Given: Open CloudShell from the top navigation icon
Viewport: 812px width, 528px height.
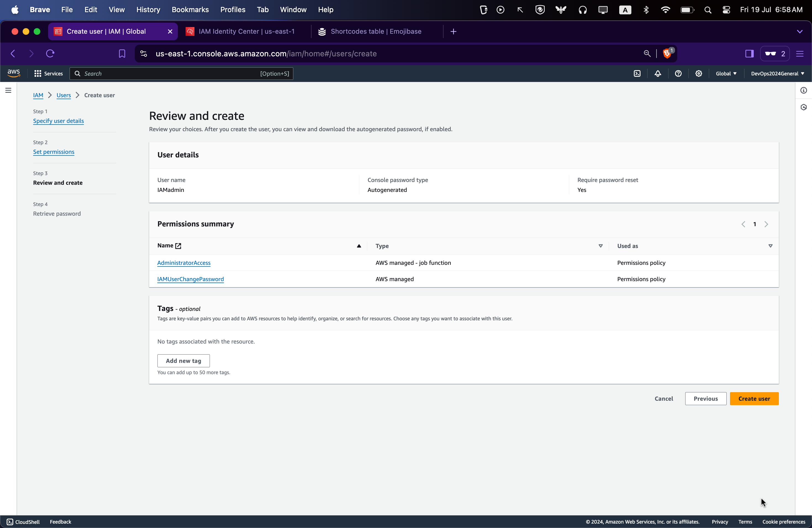Looking at the screenshot, I should pyautogui.click(x=637, y=74).
